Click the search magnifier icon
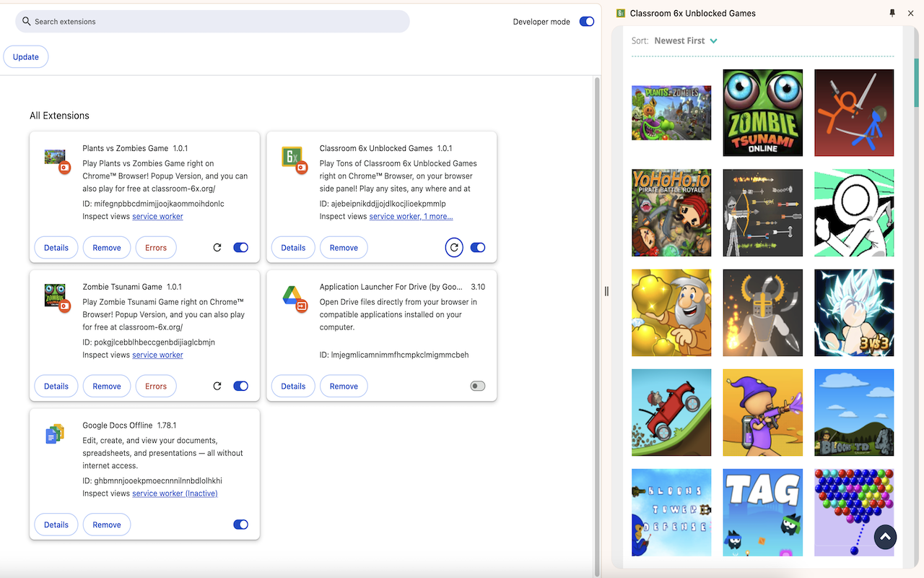The height and width of the screenshot is (578, 924). [x=27, y=22]
